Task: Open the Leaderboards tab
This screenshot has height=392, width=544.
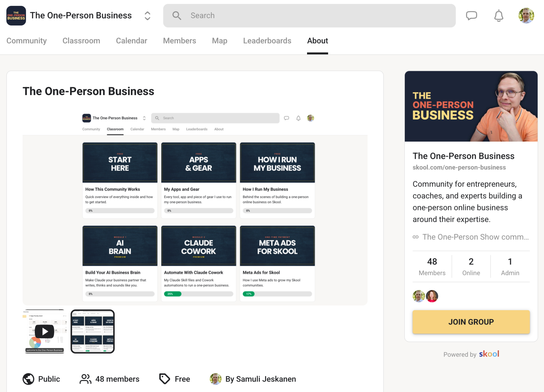Action: click(x=267, y=41)
